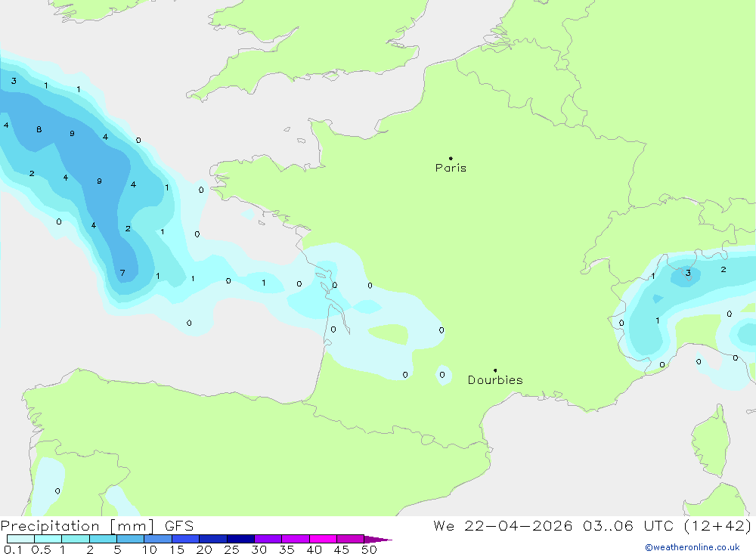Click the over-50 mm legend arrow tip
The width and height of the screenshot is (756, 554).
379,540
